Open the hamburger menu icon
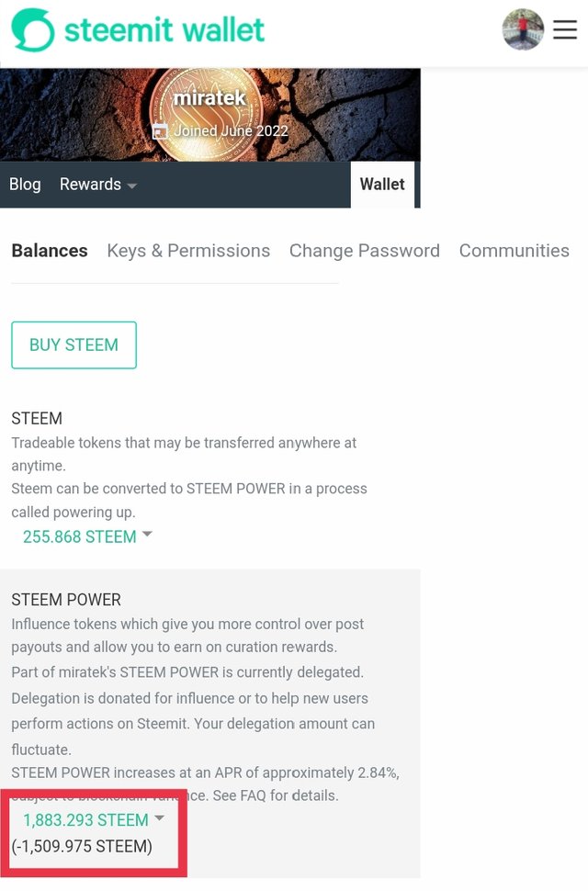This screenshot has height=891, width=588. [x=565, y=29]
